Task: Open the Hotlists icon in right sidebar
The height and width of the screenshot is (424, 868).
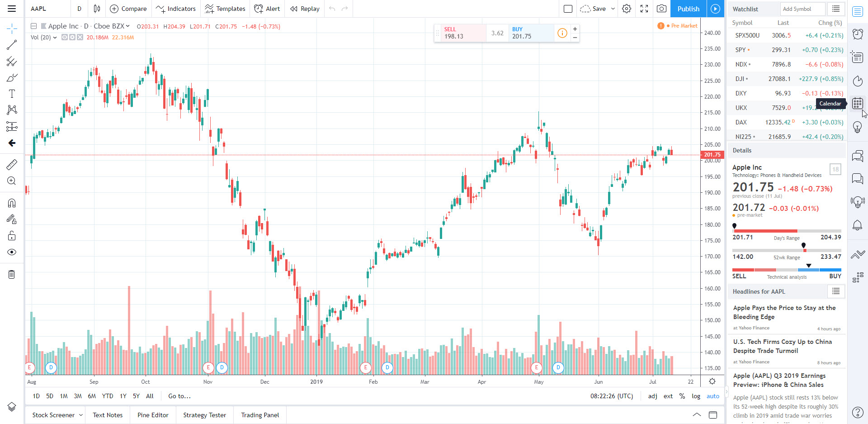Action: pyautogui.click(x=858, y=81)
